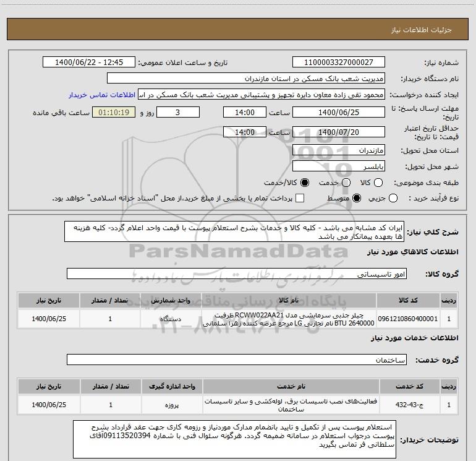Viewport: 476px width, 461px height.
Task: Click the buyer notes text area
Action: coord(235,439)
